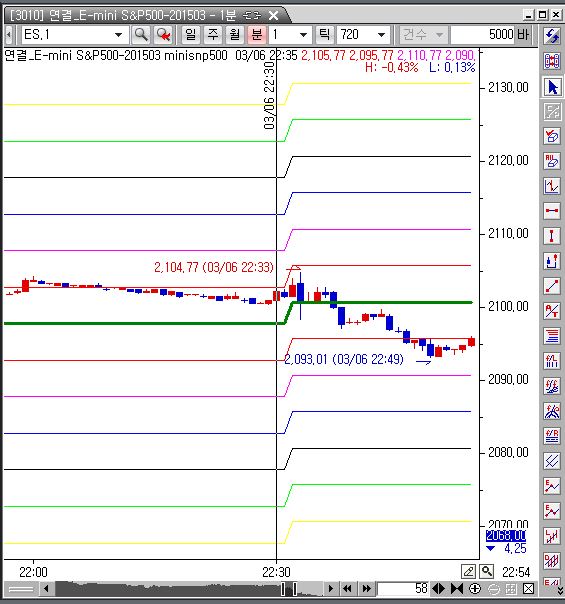Click the monthly (월) period button
The height and width of the screenshot is (604, 565).
235,35
